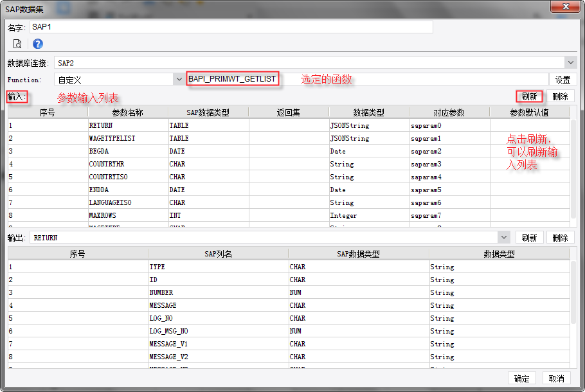Screen dimensions: 585x392
Task: Open the Function 自定义 dropdown
Action: pos(179,79)
